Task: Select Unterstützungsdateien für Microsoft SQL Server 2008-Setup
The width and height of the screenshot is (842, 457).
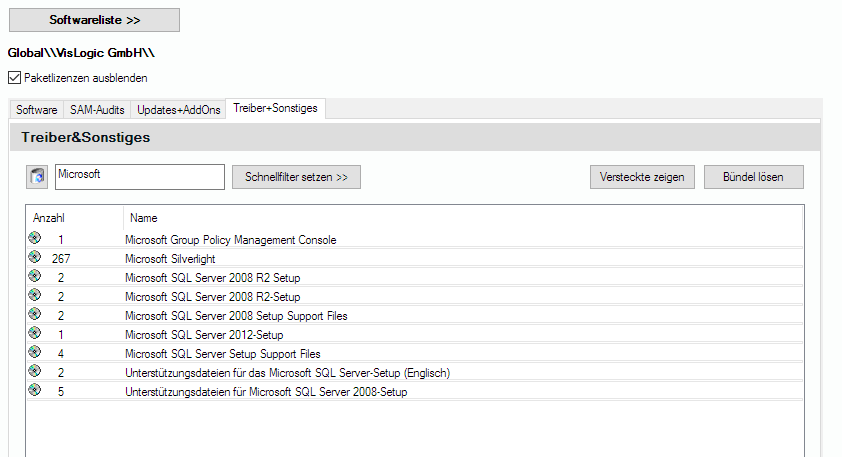Action: click(266, 392)
